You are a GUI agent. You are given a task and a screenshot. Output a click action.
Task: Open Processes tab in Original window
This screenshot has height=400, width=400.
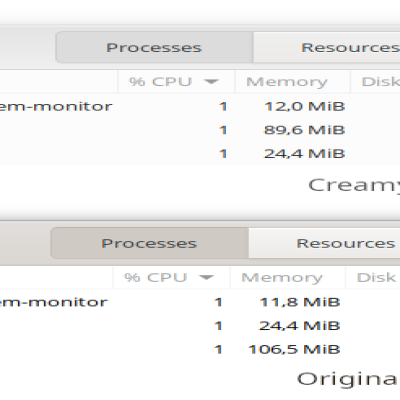click(150, 243)
